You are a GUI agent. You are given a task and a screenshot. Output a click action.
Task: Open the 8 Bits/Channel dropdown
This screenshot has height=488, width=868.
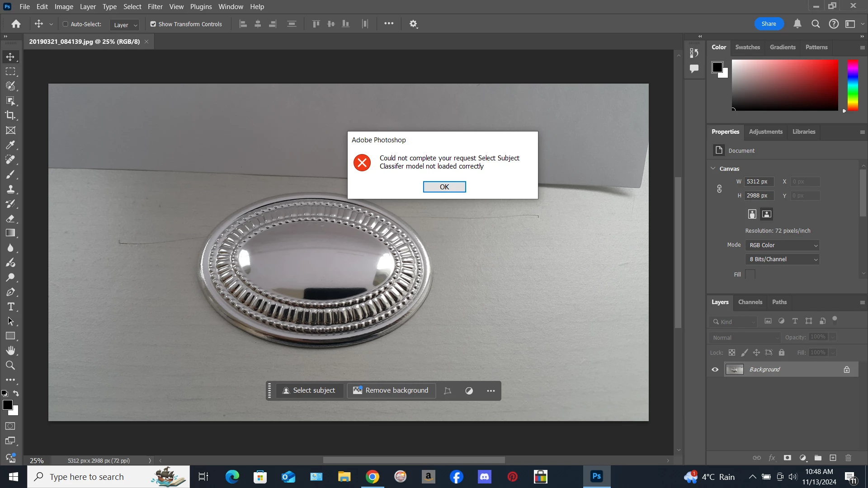pos(783,259)
